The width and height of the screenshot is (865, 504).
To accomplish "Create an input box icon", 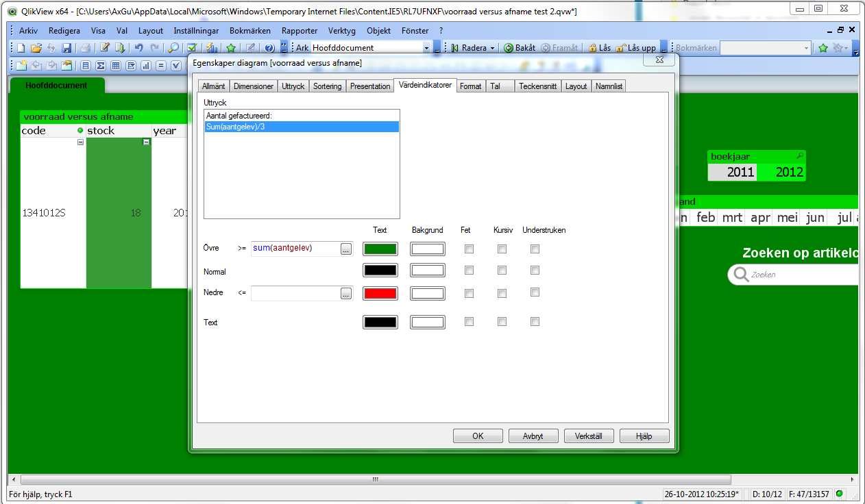I will [x=161, y=66].
